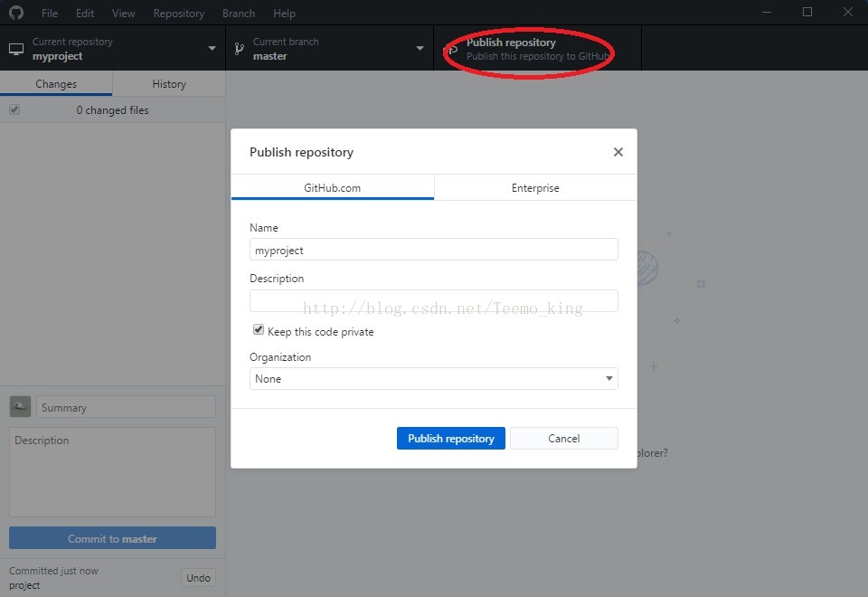Click Cancel in the publish dialog
Screen dimensions: 868x597
[563, 438]
